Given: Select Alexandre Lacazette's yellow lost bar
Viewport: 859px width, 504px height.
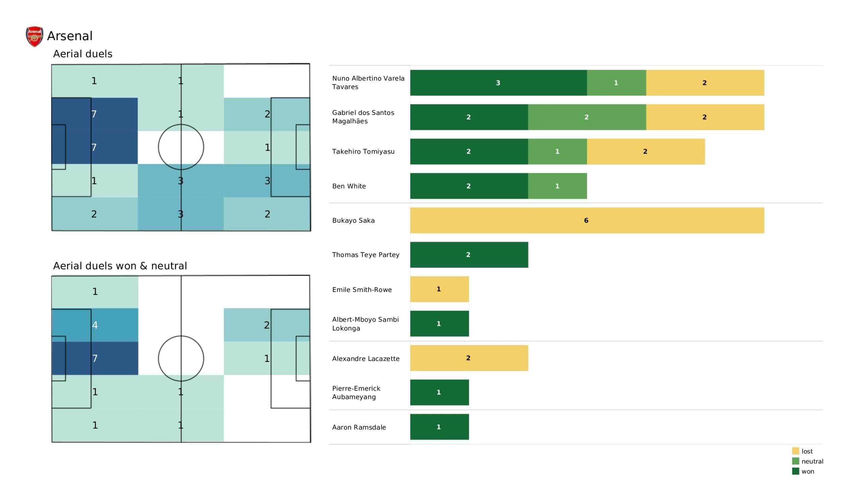Looking at the screenshot, I should (x=469, y=358).
